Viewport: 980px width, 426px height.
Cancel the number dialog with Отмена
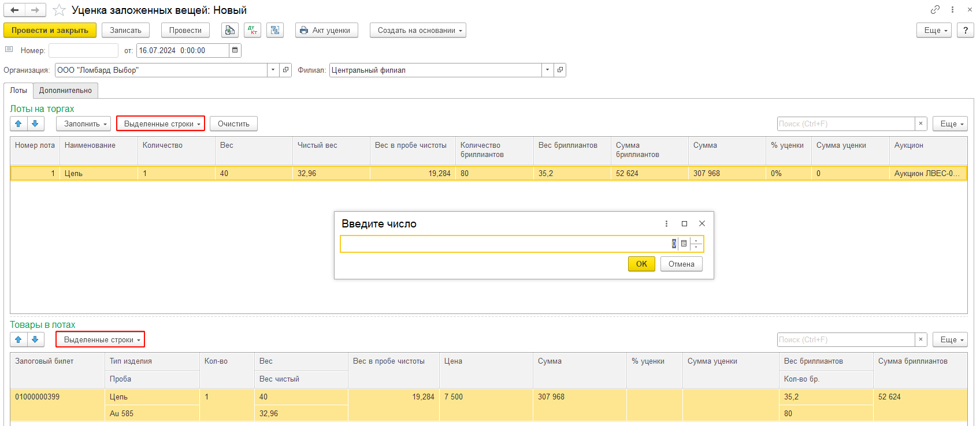click(x=681, y=264)
